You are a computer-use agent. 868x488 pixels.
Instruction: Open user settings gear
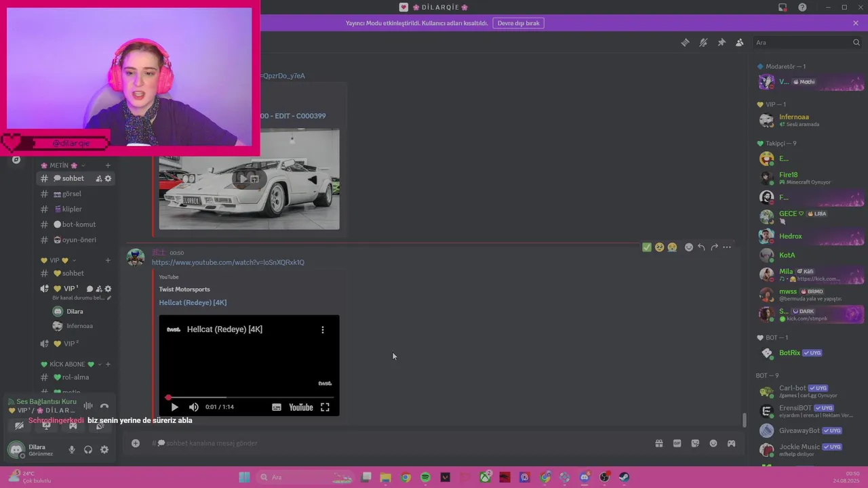pos(104,449)
